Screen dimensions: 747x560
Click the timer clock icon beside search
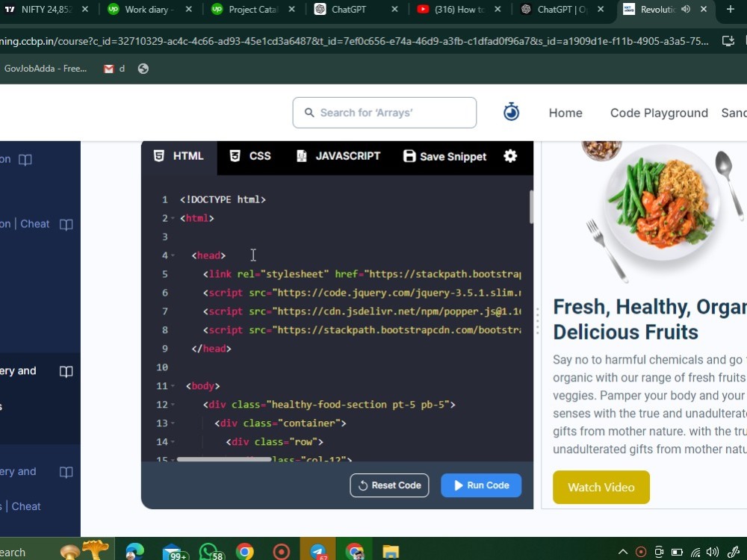coord(511,112)
